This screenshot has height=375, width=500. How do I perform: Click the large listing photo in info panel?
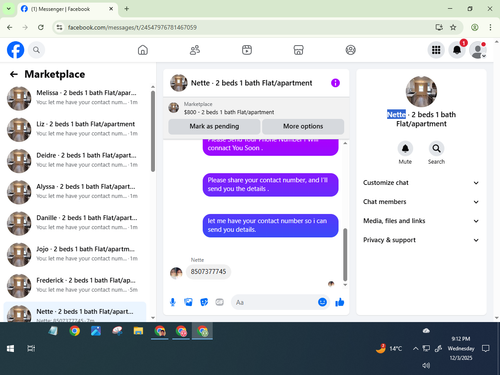(x=421, y=91)
